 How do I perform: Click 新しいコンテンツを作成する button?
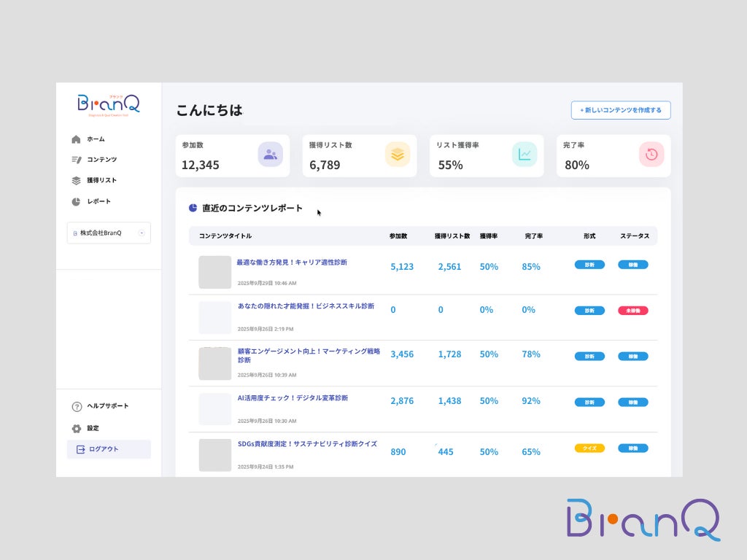tap(621, 110)
